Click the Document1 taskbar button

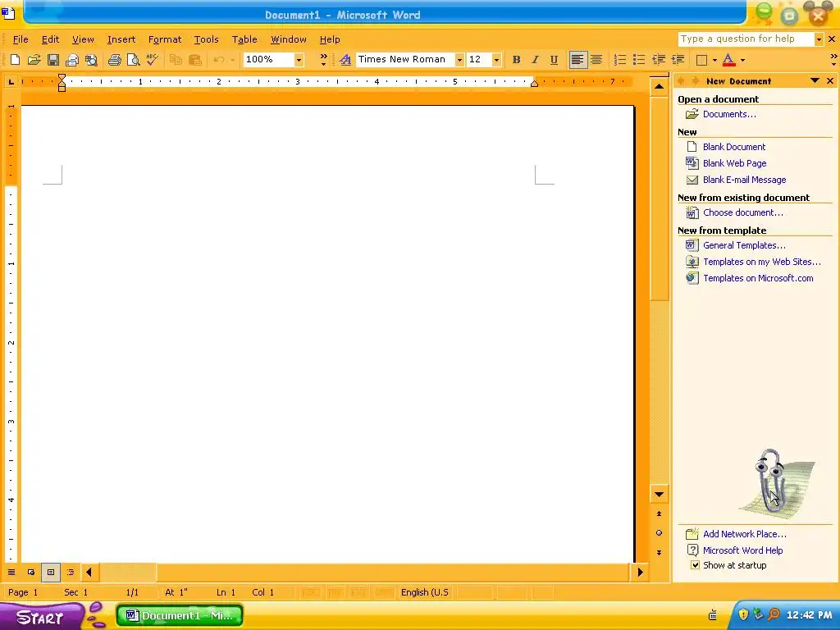pyautogui.click(x=180, y=615)
